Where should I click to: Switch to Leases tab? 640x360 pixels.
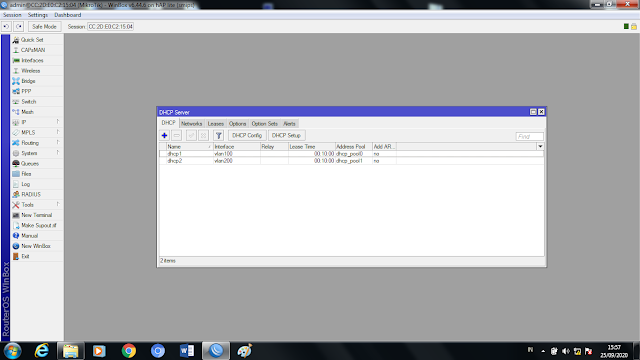point(216,124)
